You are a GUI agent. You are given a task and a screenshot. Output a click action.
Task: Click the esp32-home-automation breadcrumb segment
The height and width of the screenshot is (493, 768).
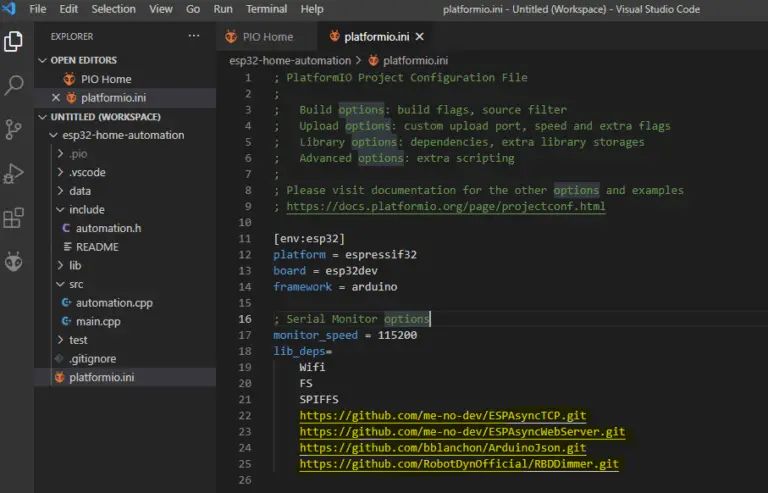(292, 60)
